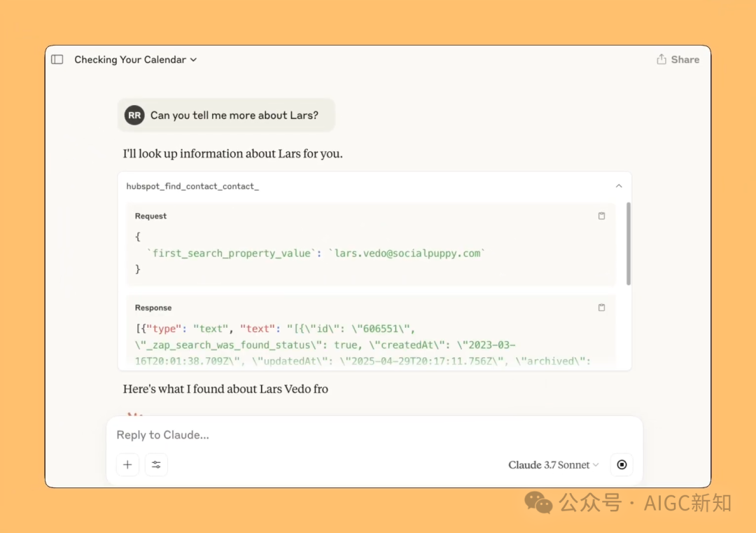
Task: Click the hubspot_find_contact_contact_ tool header
Action: pyautogui.click(x=192, y=186)
